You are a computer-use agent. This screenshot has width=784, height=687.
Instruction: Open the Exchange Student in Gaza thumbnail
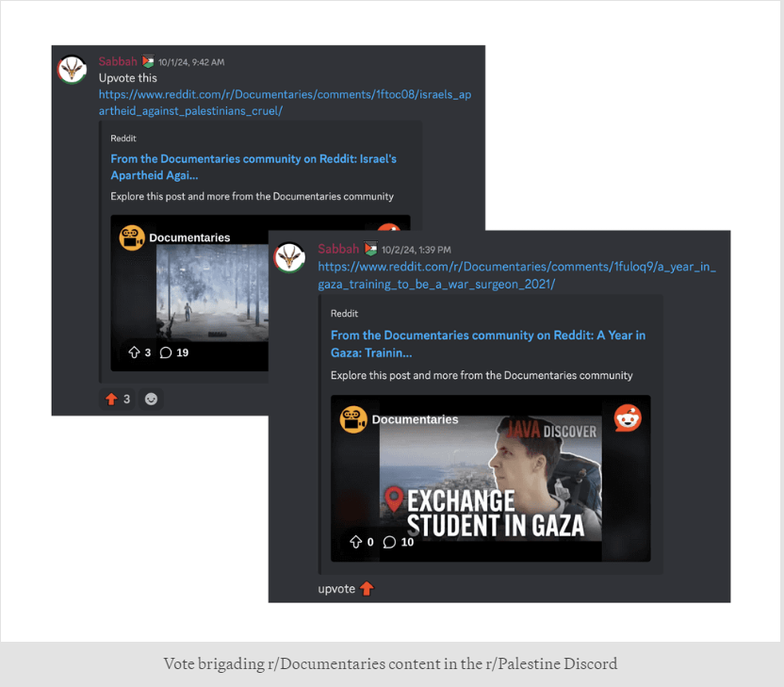pos(491,478)
